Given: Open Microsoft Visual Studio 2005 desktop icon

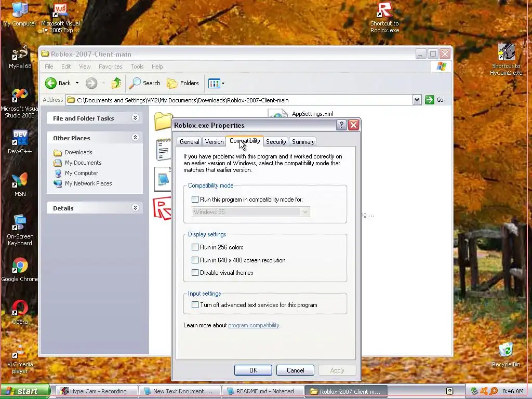Looking at the screenshot, I should 20,103.
